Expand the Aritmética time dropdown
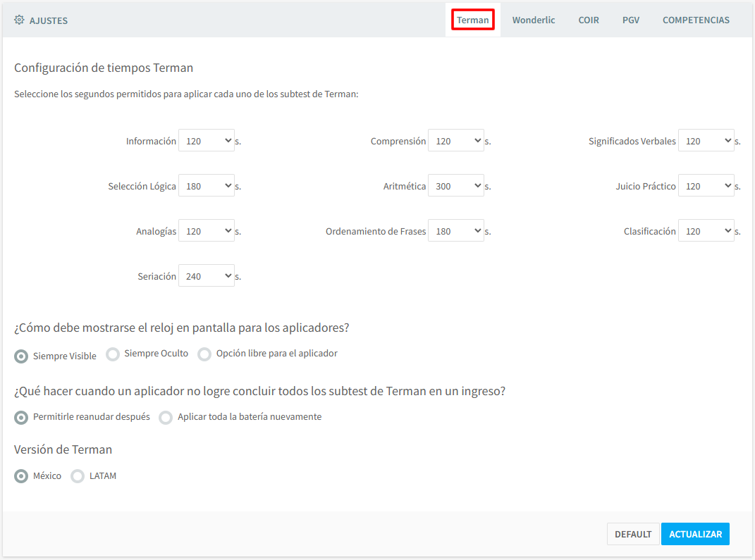 click(x=455, y=186)
